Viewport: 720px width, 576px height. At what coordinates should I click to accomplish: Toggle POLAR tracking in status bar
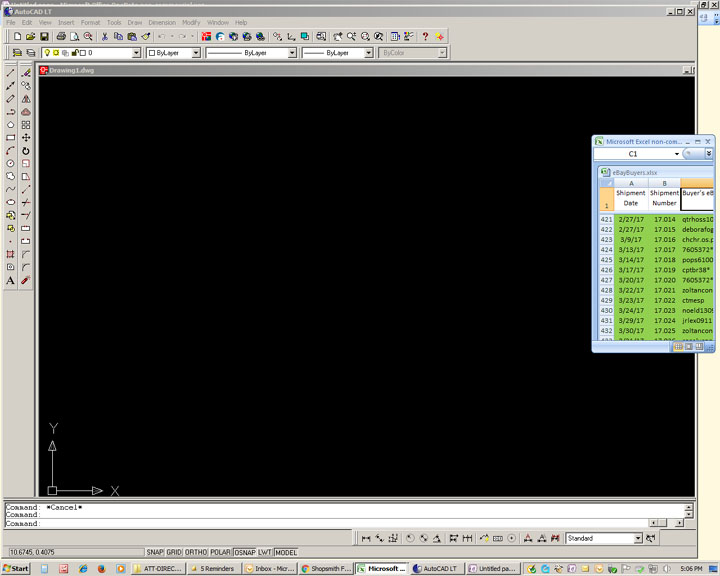click(220, 552)
